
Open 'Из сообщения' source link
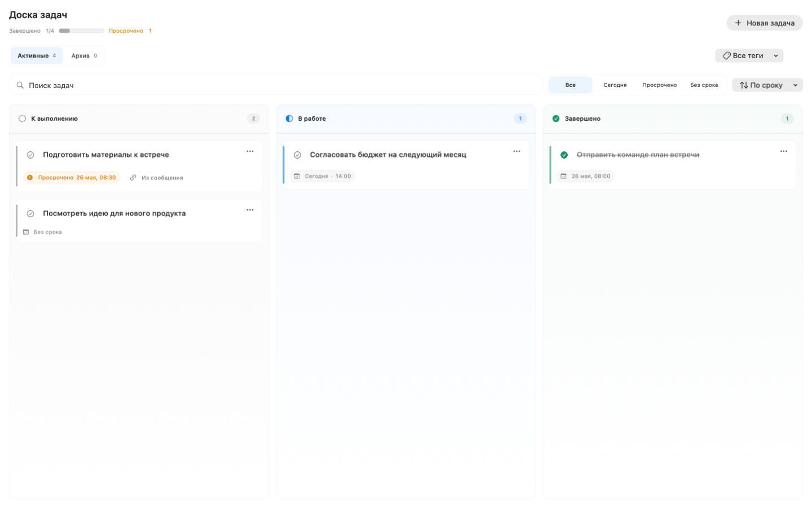tap(156, 177)
